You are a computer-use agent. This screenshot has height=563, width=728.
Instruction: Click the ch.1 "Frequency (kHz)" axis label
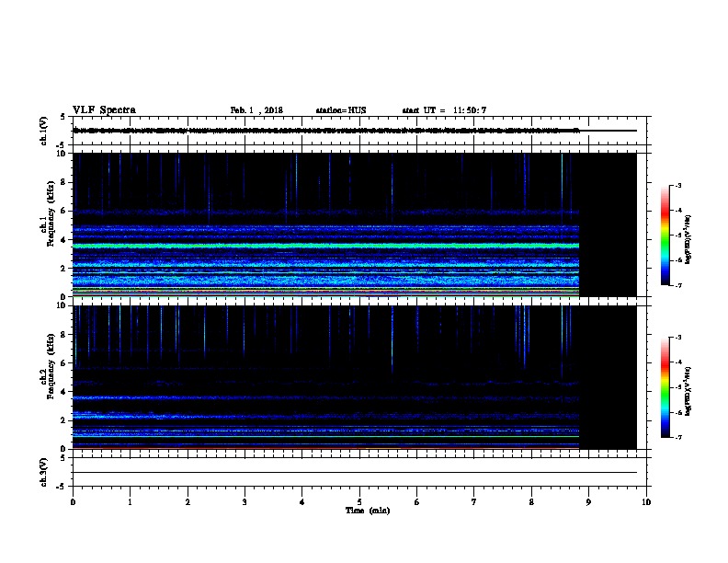click(51, 213)
